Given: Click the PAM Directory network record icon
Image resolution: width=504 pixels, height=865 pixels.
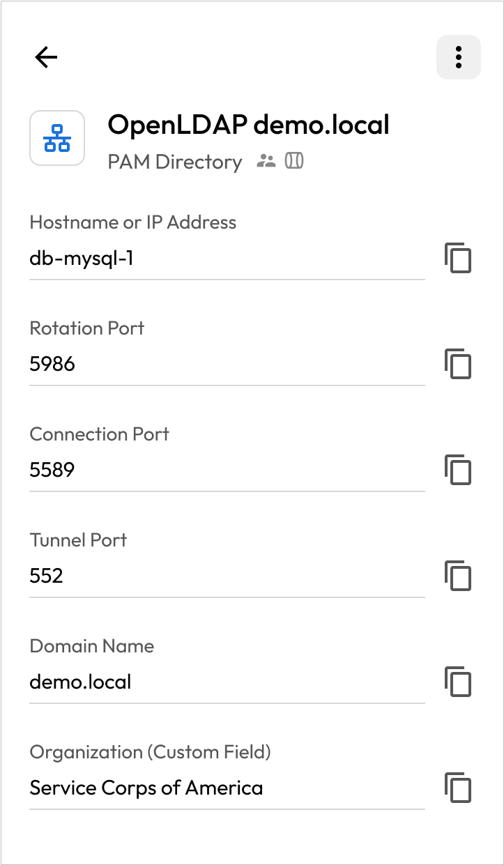Looking at the screenshot, I should (57, 138).
